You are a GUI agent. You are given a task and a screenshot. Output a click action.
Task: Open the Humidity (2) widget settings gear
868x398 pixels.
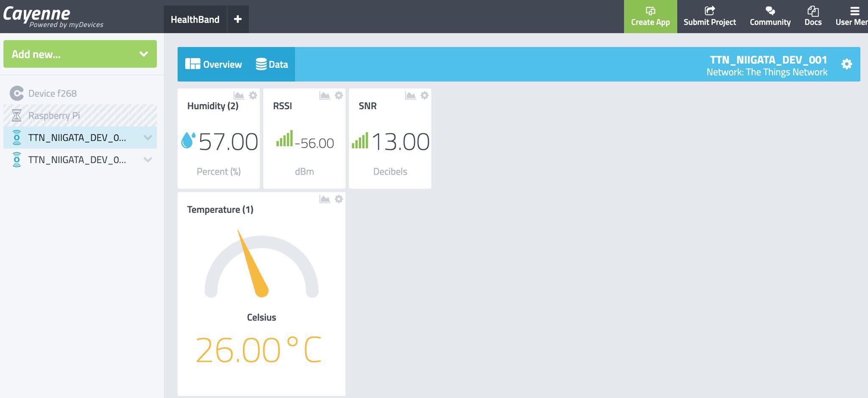(253, 95)
